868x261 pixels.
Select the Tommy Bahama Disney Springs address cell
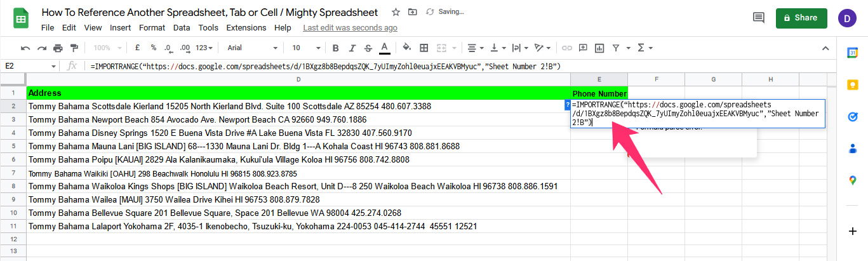pos(298,133)
